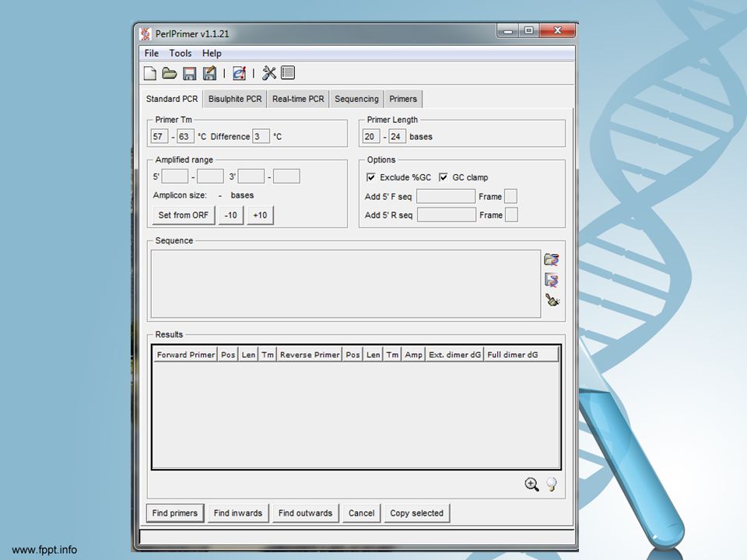Click inside the Sequence text area
Screen dimensions: 747x560
[x=345, y=284]
